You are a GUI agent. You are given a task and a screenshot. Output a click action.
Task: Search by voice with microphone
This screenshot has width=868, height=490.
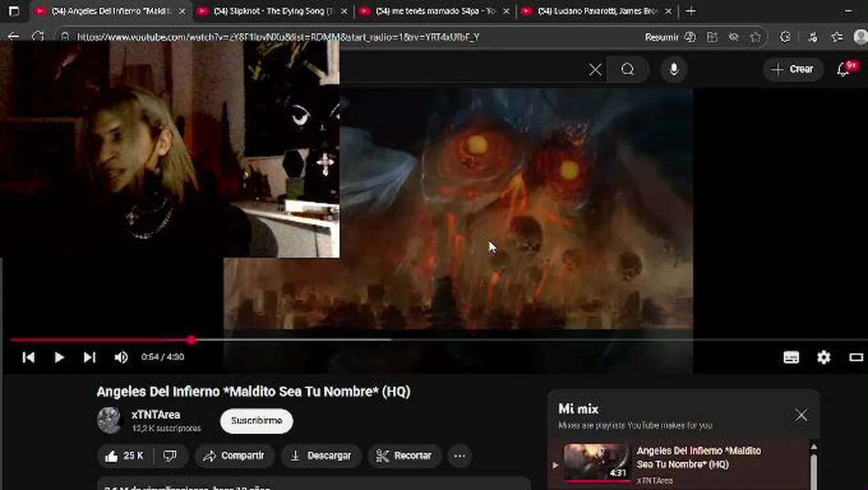click(x=673, y=69)
